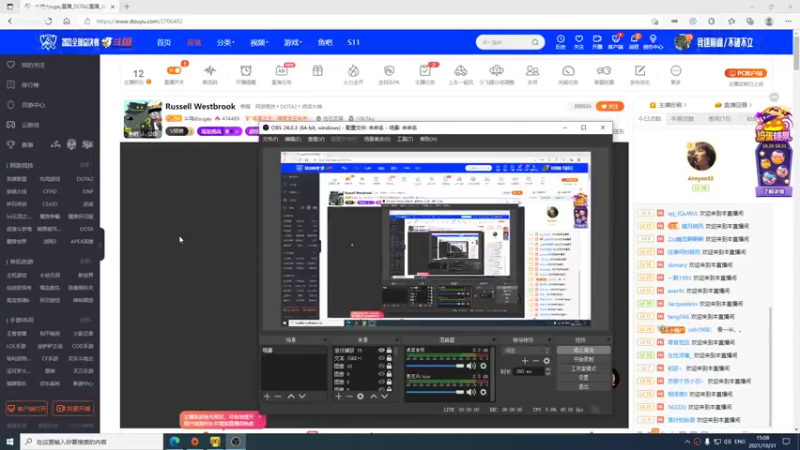Open the two-person friends icon
Viewport: 800px width, 450px height.
[532, 71]
